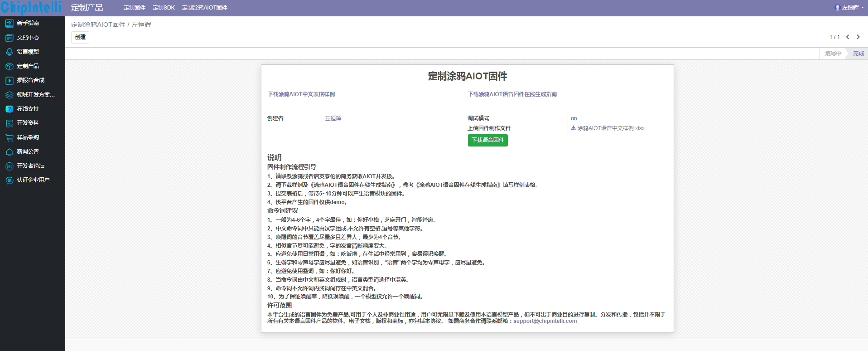Viewport: 868px width, 351px height.
Task: Open the 定制固件 top menu
Action: coord(135,8)
